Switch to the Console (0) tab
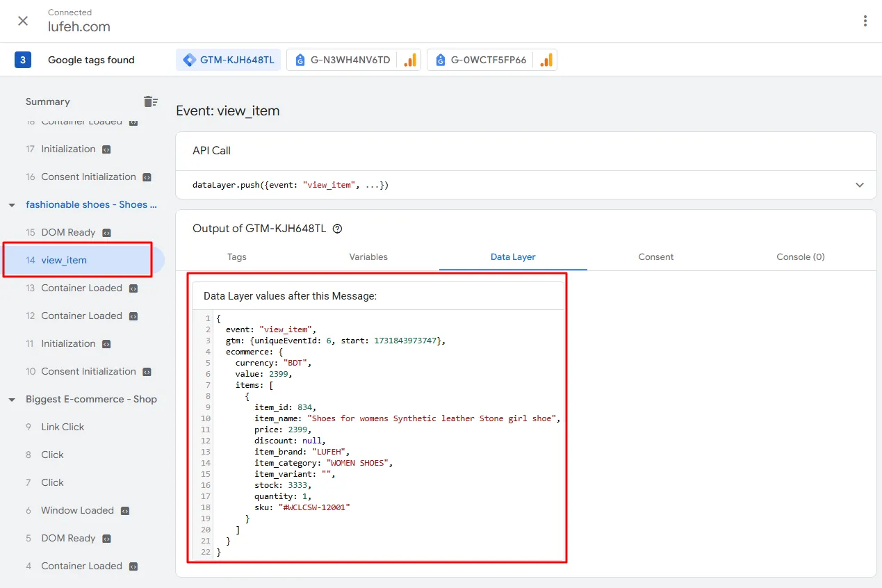882x588 pixels. (801, 256)
